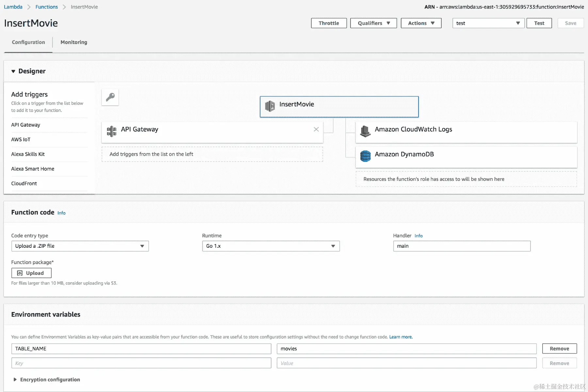Click the Save button
Image resolution: width=588 pixels, height=392 pixels.
pos(571,23)
